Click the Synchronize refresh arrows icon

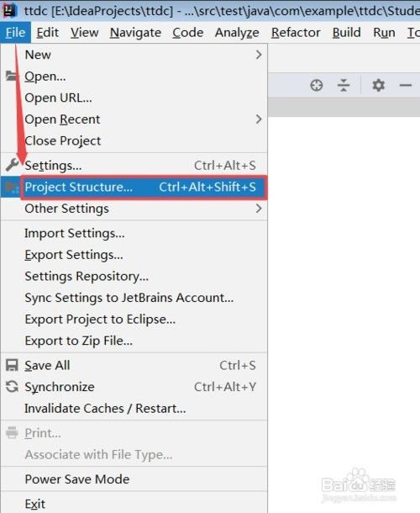(x=12, y=387)
